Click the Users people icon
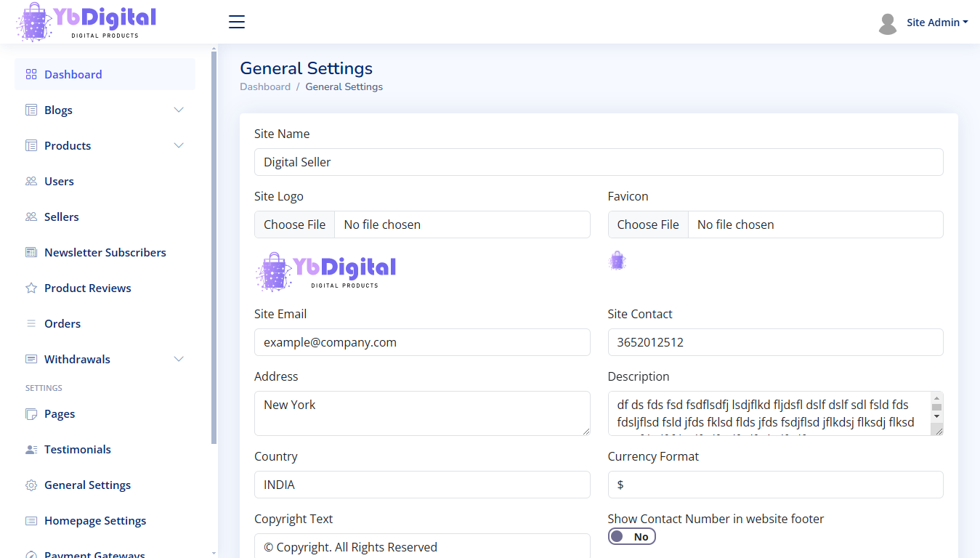The image size is (980, 558). 31,182
